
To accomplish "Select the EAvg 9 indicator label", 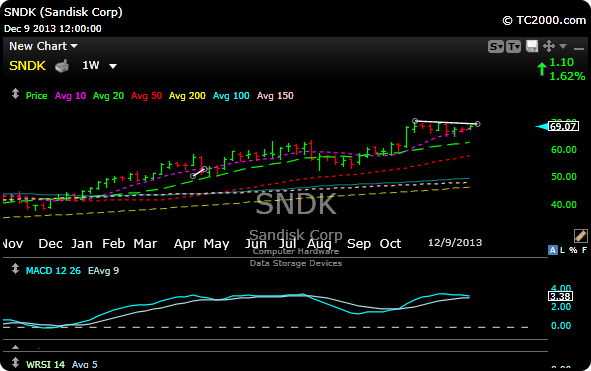I will 103,271.
